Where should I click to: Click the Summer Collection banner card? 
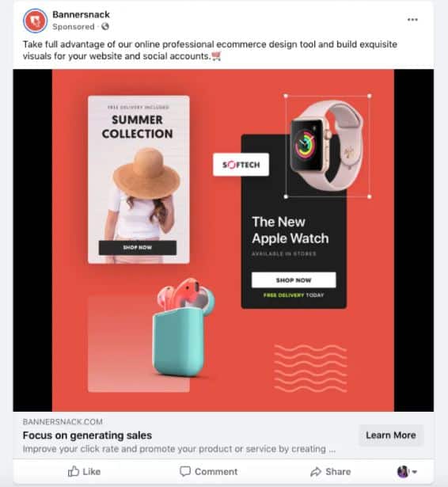tap(139, 180)
